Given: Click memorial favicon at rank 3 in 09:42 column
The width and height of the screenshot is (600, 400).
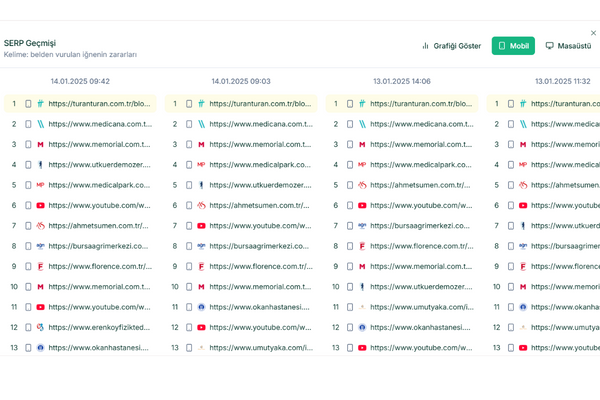Looking at the screenshot, I should (x=40, y=144).
